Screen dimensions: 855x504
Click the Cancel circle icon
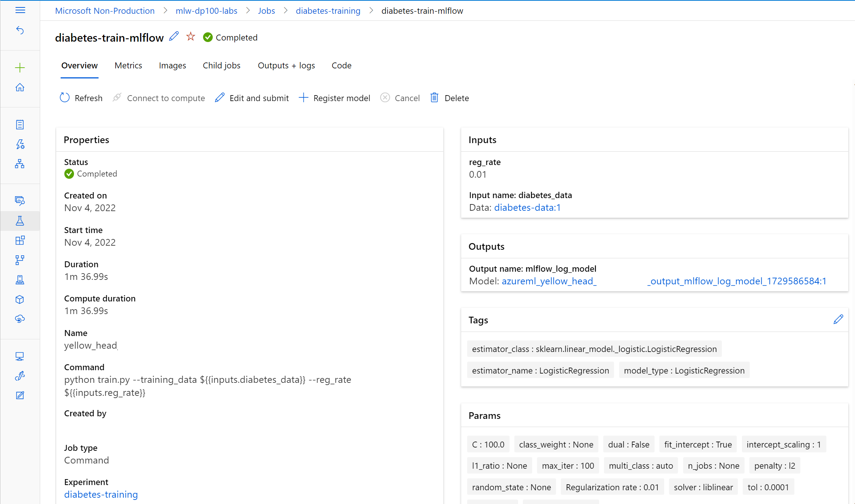[385, 98]
